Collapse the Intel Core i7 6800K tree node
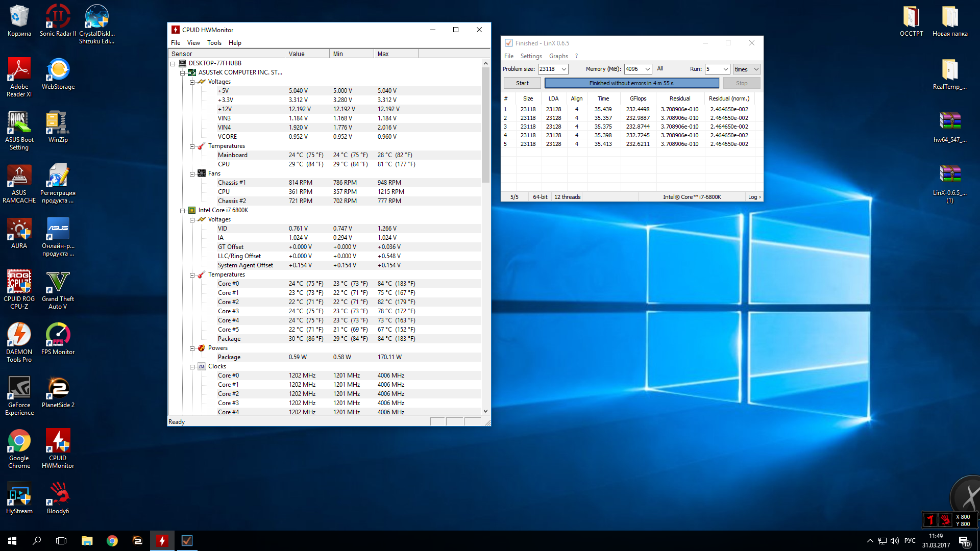Image resolution: width=980 pixels, height=551 pixels. click(182, 210)
